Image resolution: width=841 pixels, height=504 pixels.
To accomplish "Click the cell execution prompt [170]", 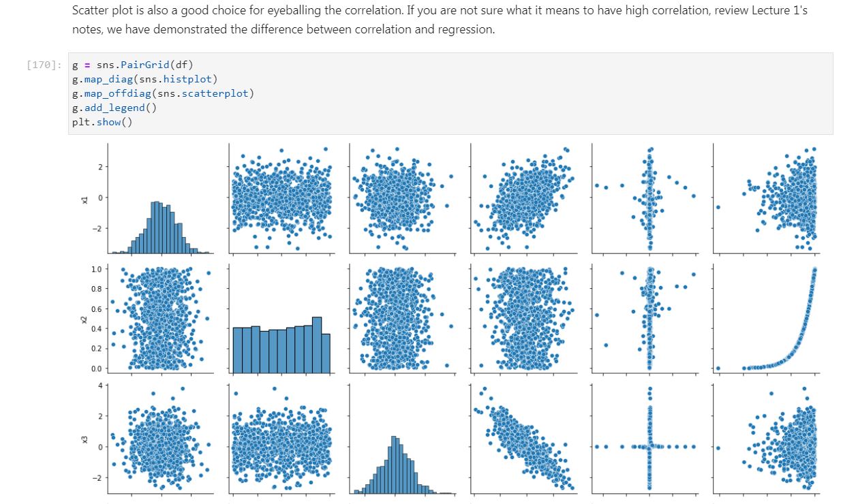I will tap(45, 65).
